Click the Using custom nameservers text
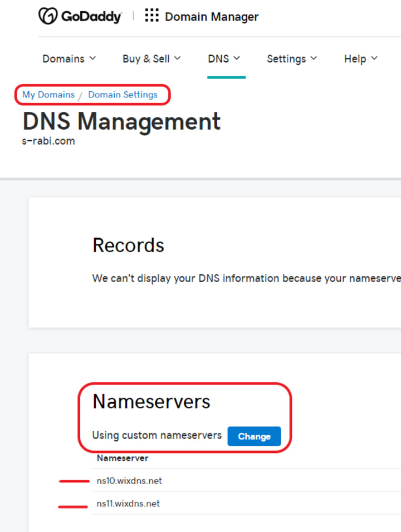The height and width of the screenshot is (532, 401). [157, 435]
